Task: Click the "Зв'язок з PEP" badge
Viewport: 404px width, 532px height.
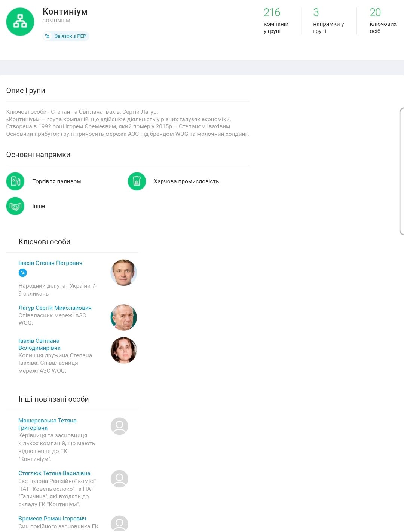Action: point(66,36)
